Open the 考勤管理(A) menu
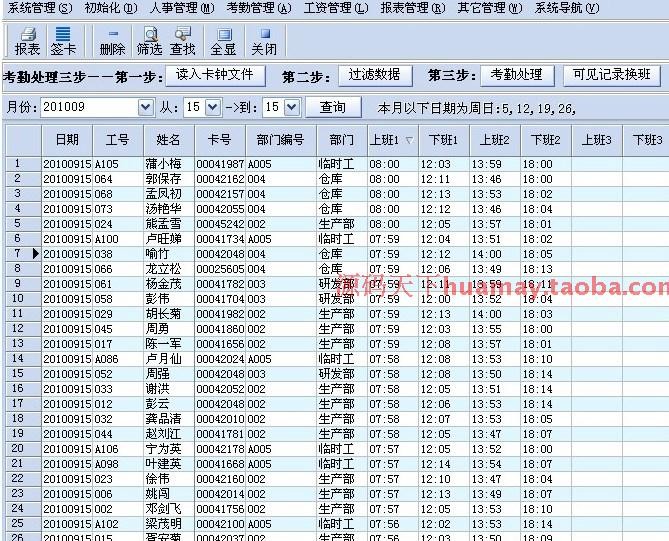Screen dimensions: 669x541 259,8
